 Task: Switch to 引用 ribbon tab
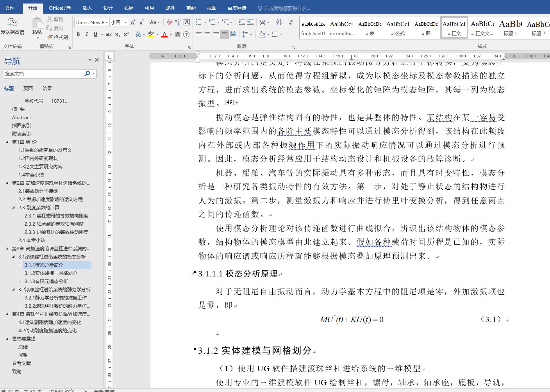tap(150, 8)
